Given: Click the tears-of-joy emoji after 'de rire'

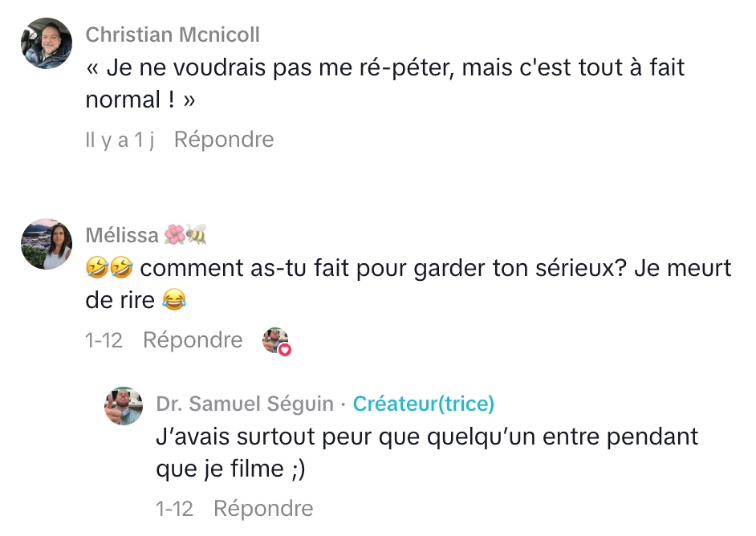Looking at the screenshot, I should (173, 301).
